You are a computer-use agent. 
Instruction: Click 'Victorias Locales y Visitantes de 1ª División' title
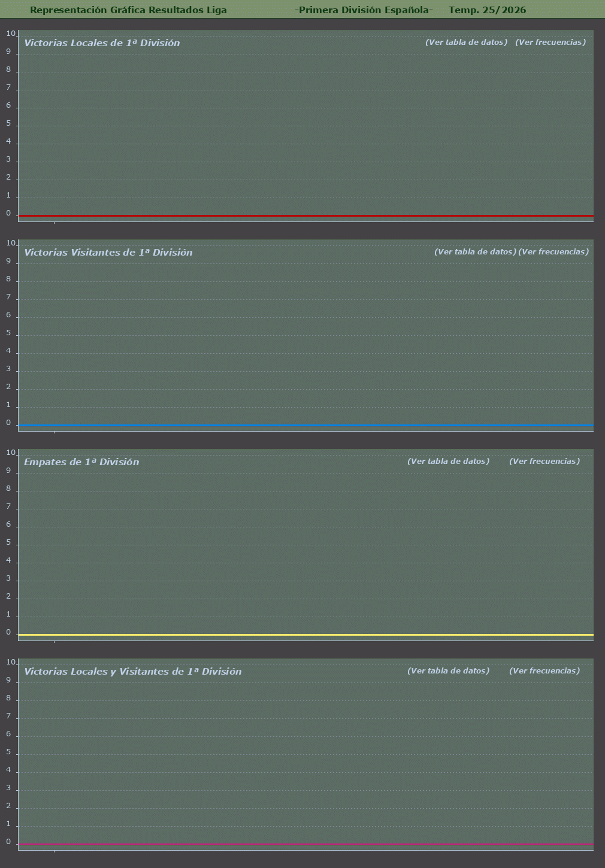[x=133, y=672]
